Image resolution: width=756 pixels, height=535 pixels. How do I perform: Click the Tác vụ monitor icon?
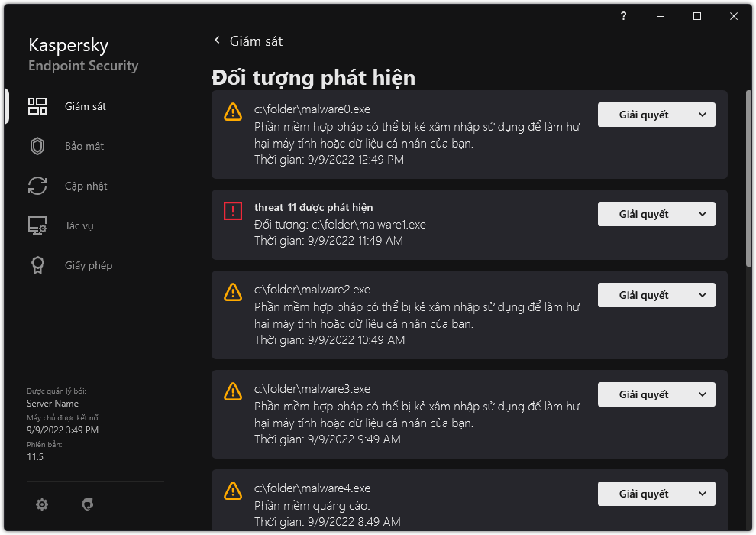pos(37,225)
